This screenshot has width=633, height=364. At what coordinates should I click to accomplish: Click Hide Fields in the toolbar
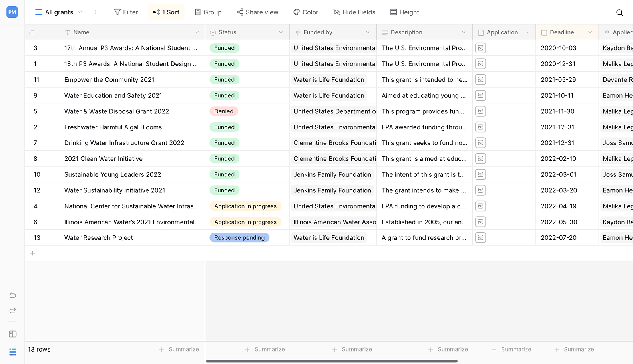coord(354,12)
